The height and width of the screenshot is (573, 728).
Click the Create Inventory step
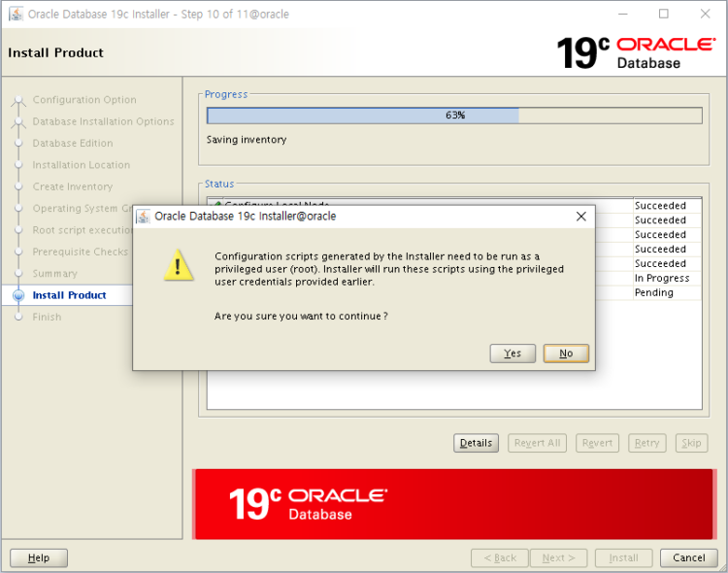click(x=72, y=186)
